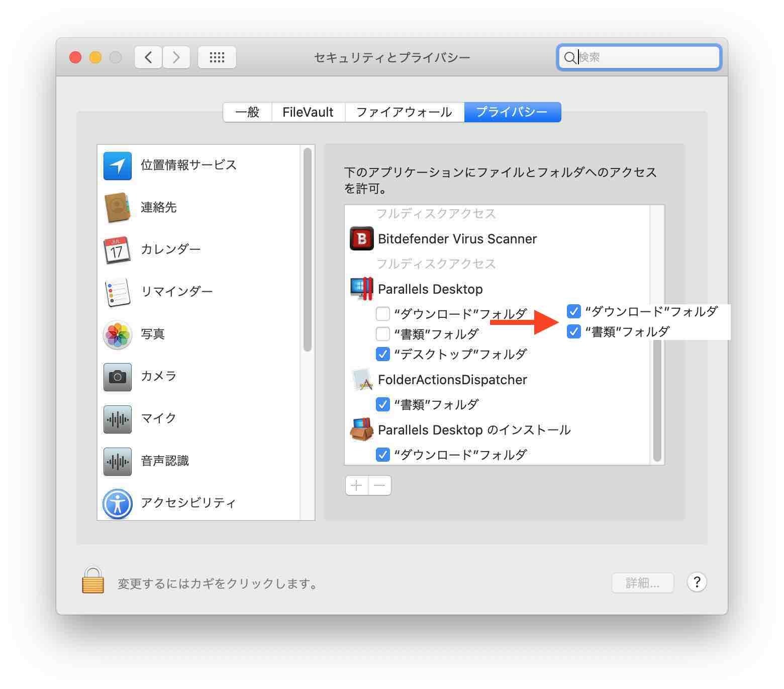
Task: Click the FolderActionsDispatcher app icon
Action: click(362, 379)
